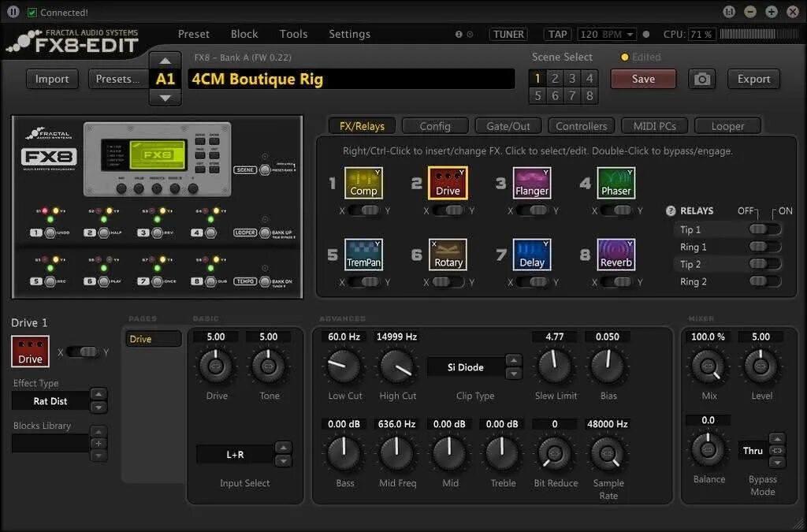Click the Import button
The image size is (807, 532).
(52, 80)
